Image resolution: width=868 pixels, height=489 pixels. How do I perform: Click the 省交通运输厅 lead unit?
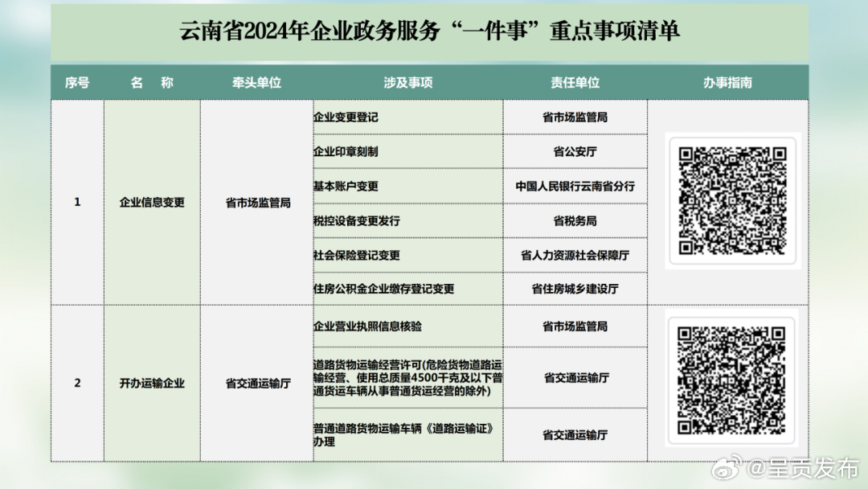pyautogui.click(x=256, y=383)
